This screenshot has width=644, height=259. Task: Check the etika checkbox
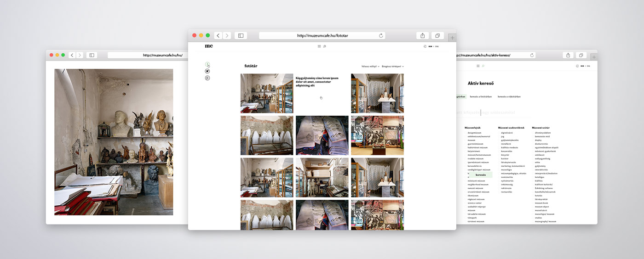533,162
